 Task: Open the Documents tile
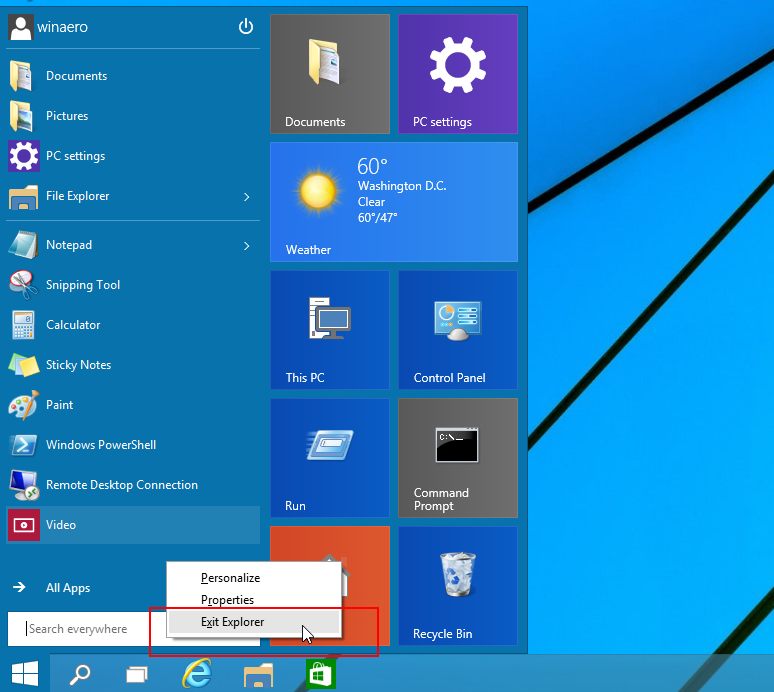pos(330,74)
